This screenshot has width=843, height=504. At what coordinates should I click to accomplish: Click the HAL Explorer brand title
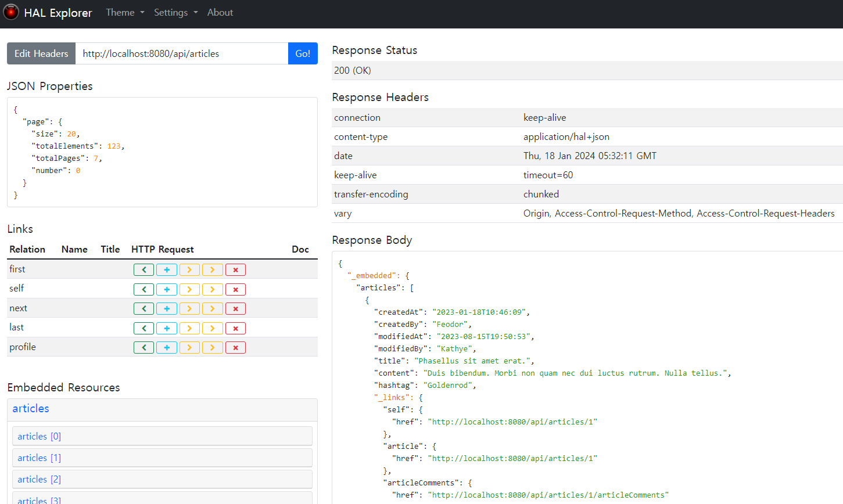tap(58, 13)
